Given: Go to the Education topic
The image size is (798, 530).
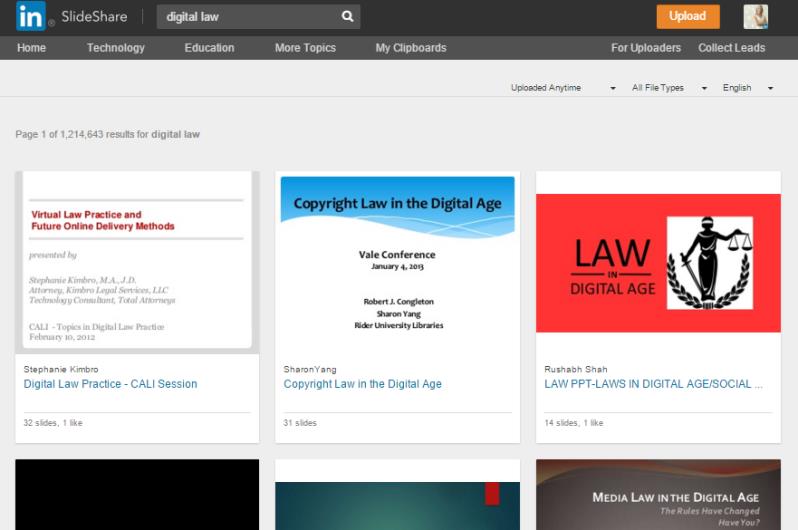Looking at the screenshot, I should [209, 48].
